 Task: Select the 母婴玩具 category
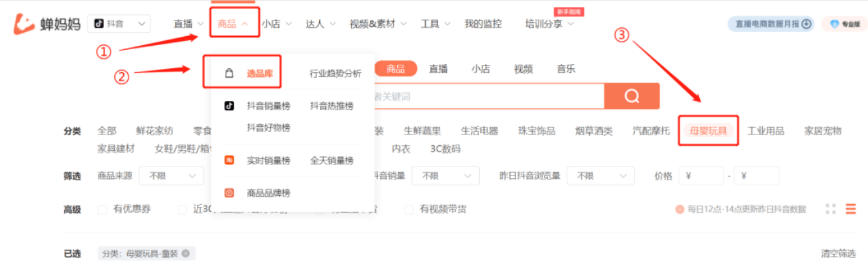tap(708, 131)
